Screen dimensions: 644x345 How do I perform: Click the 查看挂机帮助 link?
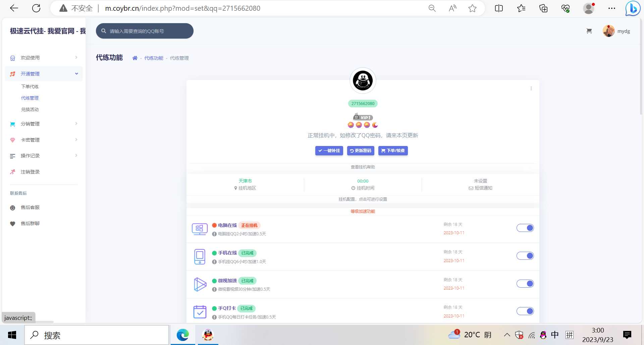pyautogui.click(x=363, y=167)
